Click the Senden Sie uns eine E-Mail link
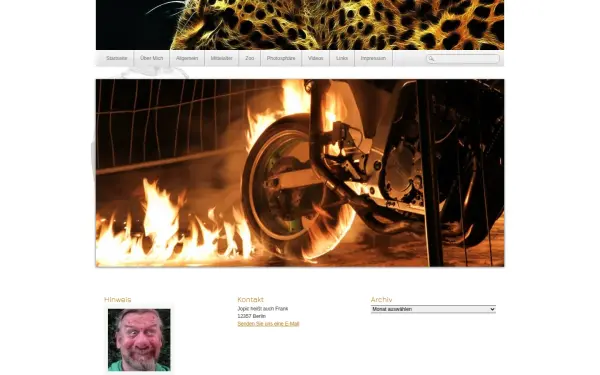Image resolution: width=600 pixels, height=375 pixels. pos(268,324)
